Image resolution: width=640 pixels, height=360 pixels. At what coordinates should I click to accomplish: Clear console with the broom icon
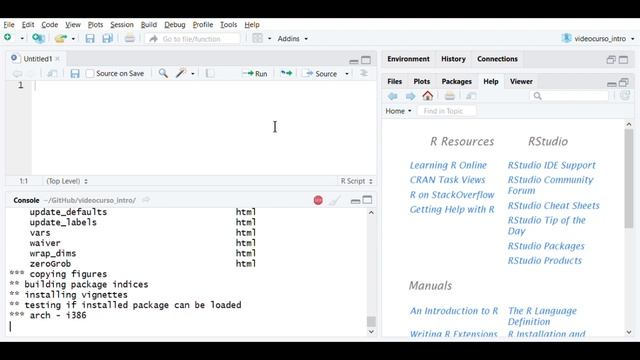(335, 200)
